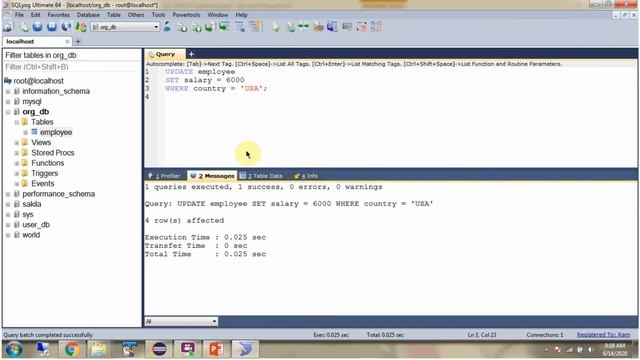Image resolution: width=640 pixels, height=360 pixels.
Task: Select the Functions folder in tree
Action: point(48,163)
